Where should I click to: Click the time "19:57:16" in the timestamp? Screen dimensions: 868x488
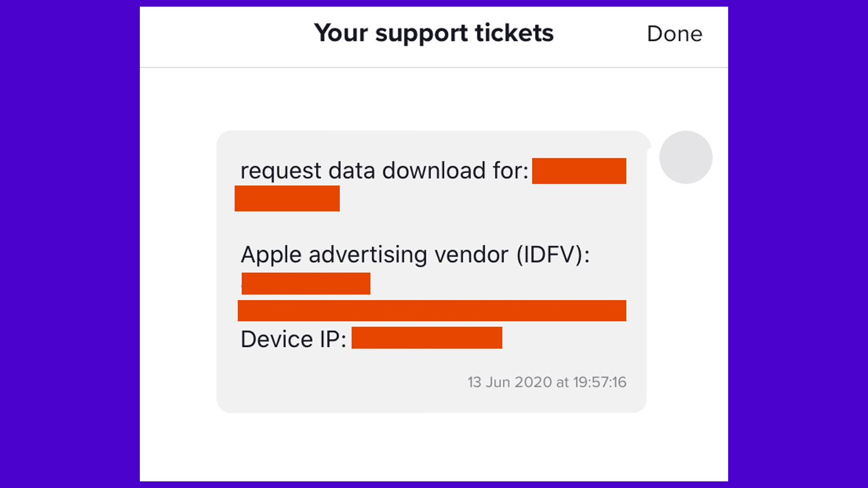[x=600, y=382]
